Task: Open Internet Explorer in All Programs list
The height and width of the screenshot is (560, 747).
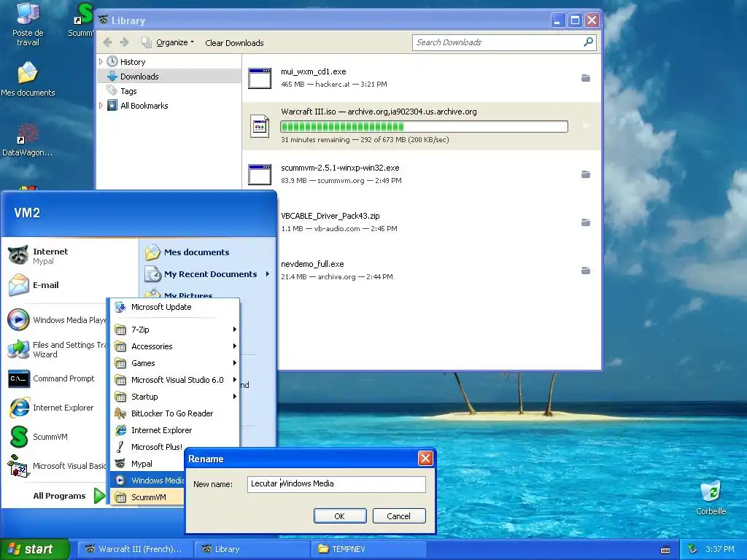Action: coord(175,430)
